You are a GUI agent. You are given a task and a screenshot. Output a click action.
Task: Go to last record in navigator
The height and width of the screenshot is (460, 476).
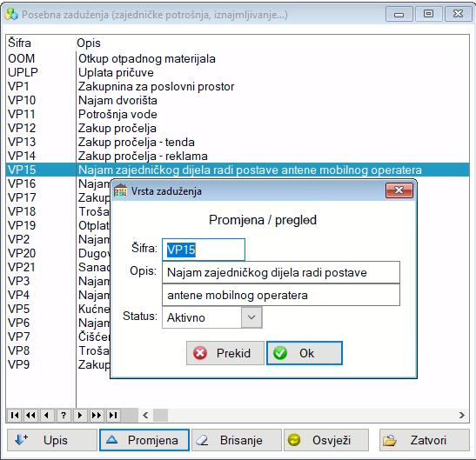(x=113, y=415)
